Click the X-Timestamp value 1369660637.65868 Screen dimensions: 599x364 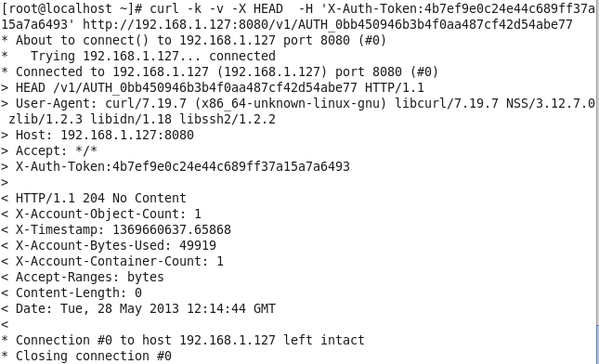(172, 229)
